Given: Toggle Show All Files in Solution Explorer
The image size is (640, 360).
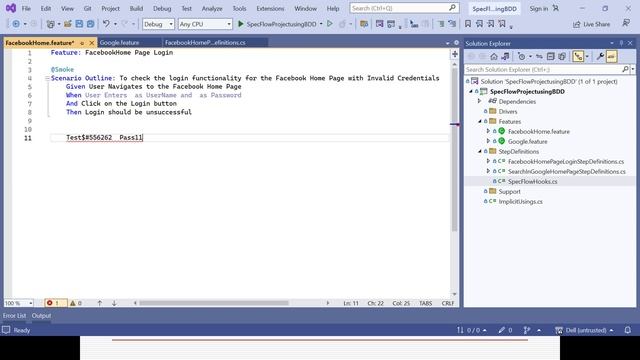Looking at the screenshot, I should 562,56.
